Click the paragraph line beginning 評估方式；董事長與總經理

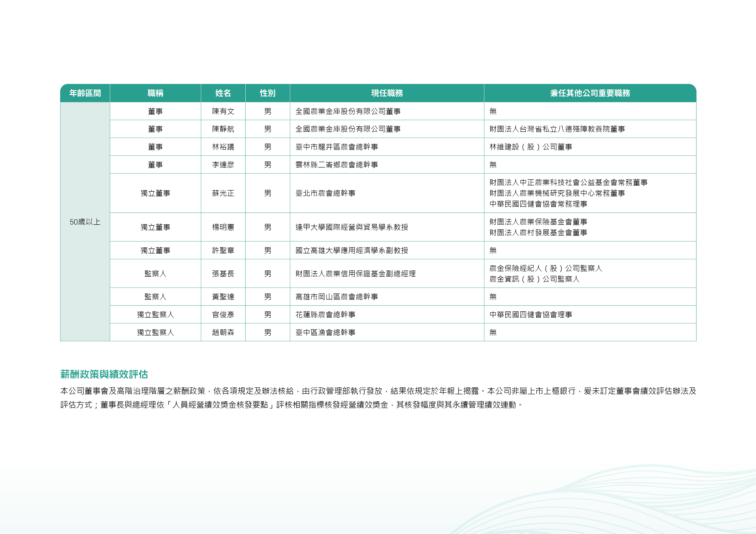291,405
